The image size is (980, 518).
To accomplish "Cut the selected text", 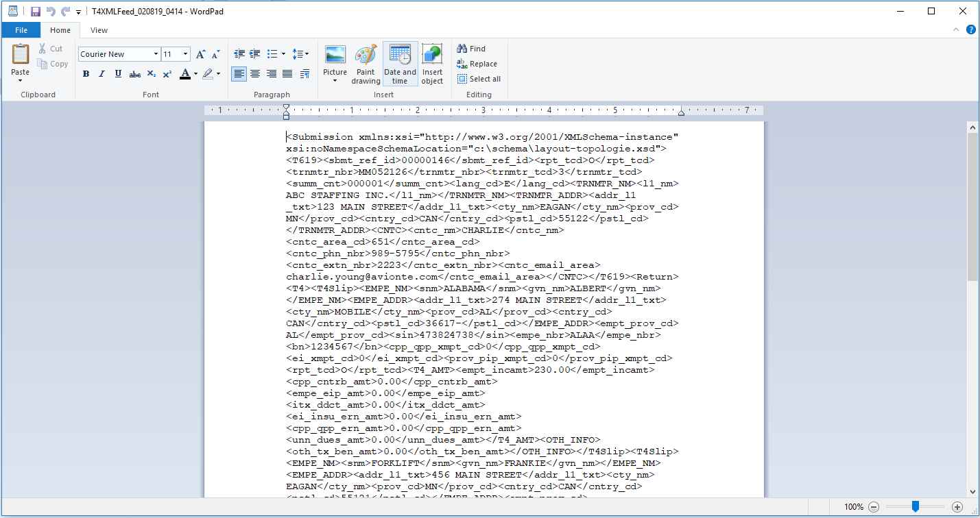I will click(50, 49).
